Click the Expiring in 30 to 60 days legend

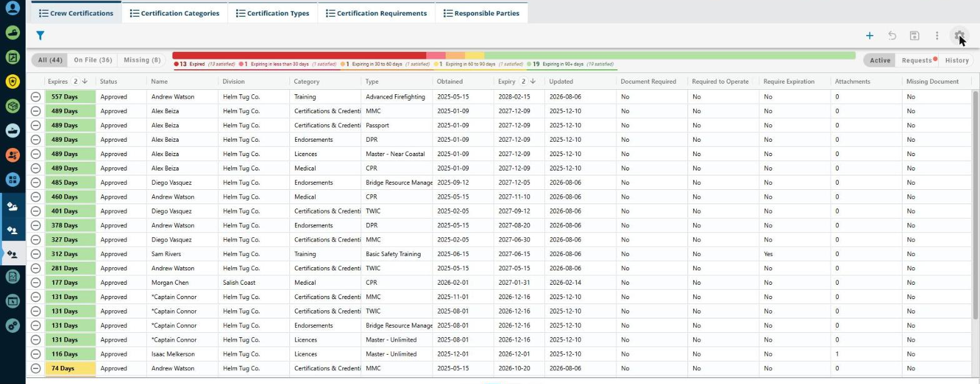385,64
